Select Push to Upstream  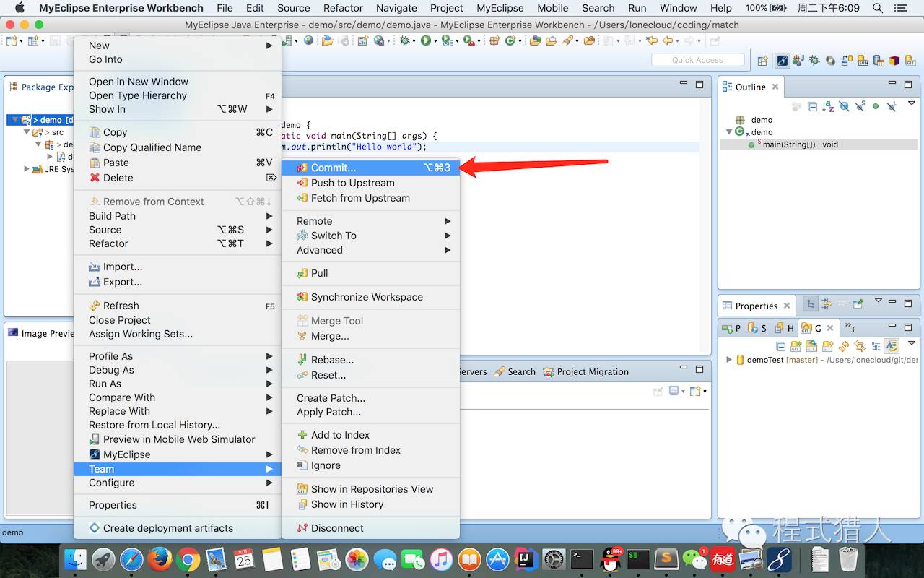click(370, 183)
